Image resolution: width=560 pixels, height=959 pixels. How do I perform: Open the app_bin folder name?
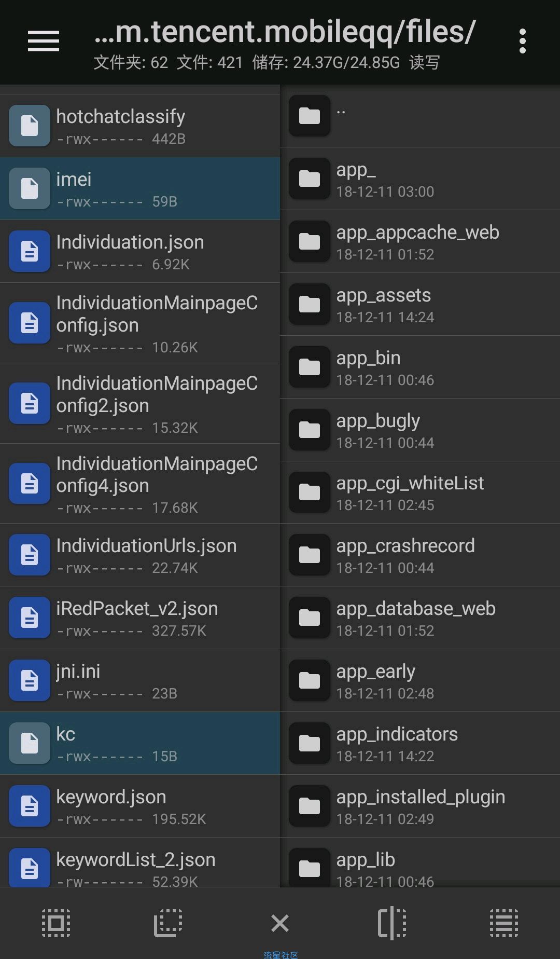(368, 358)
